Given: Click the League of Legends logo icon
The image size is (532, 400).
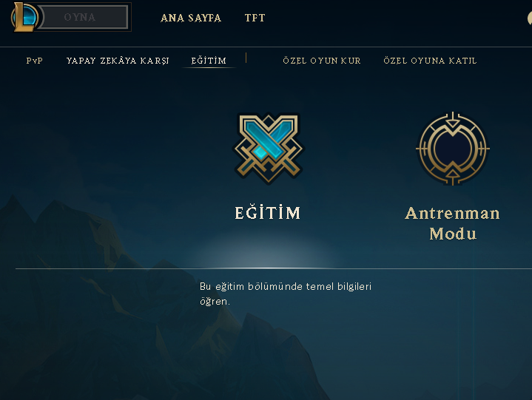Looking at the screenshot, I should [x=24, y=17].
